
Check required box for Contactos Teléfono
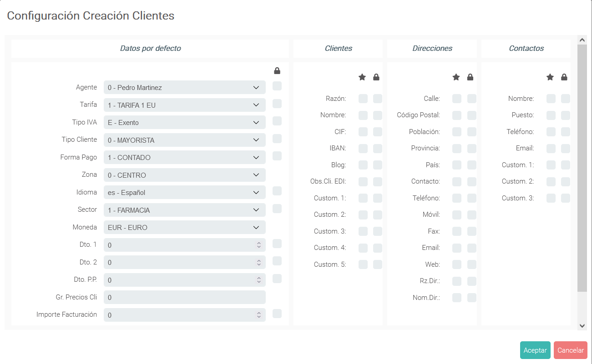[551, 132]
